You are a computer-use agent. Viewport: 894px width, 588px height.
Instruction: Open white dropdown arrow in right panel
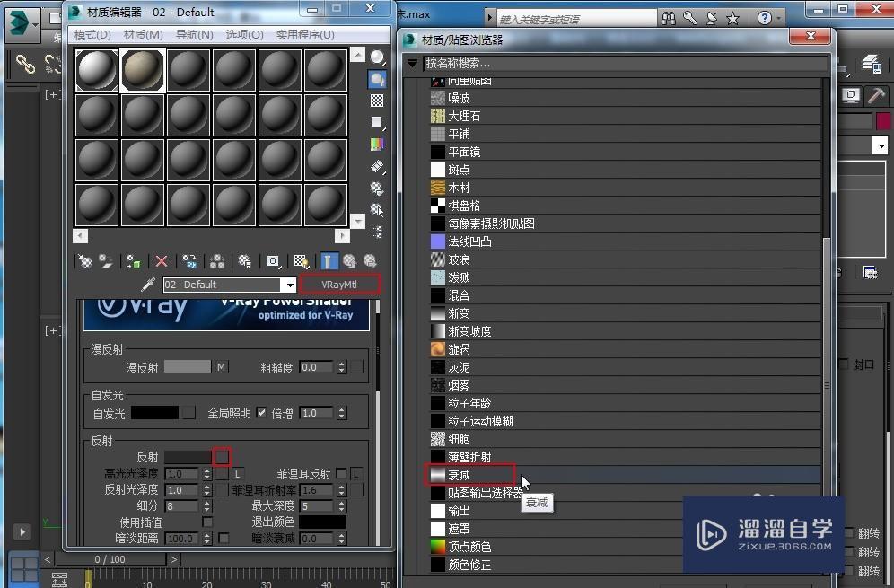pos(881,146)
